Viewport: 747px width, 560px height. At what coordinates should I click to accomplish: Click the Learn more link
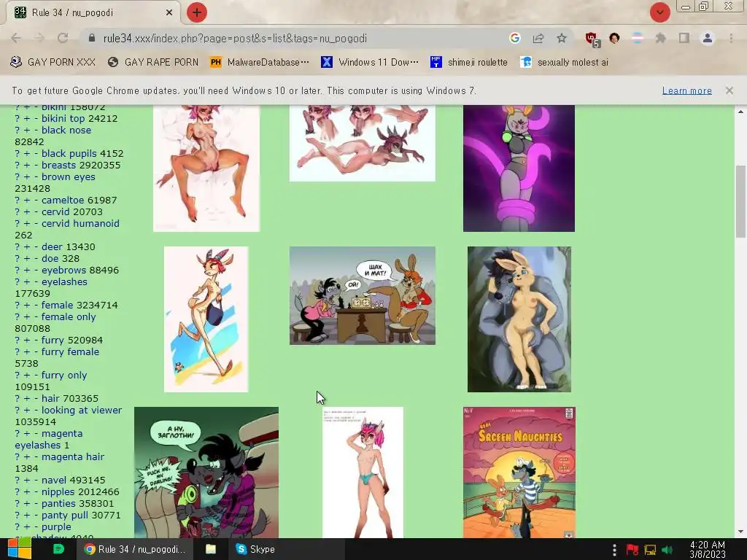tap(686, 90)
